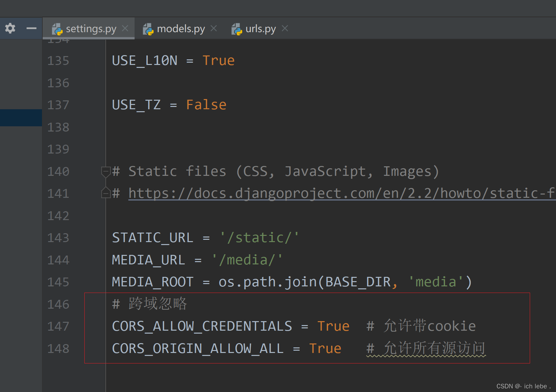Collapse the panel with the minus icon
This screenshot has width=556, height=392.
pyautogui.click(x=32, y=29)
